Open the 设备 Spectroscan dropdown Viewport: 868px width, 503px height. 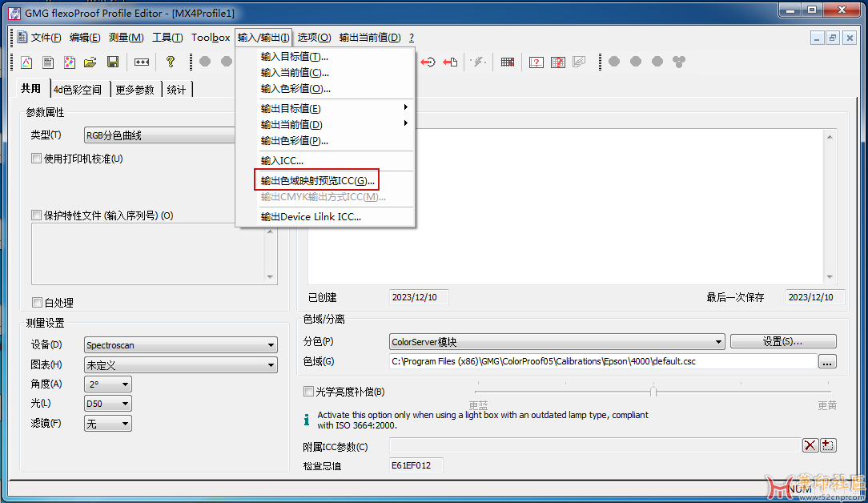point(180,344)
